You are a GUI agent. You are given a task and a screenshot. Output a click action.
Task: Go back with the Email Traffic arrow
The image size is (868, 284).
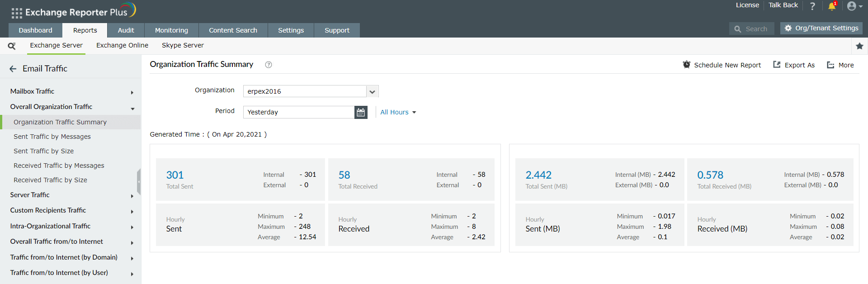[x=13, y=69]
